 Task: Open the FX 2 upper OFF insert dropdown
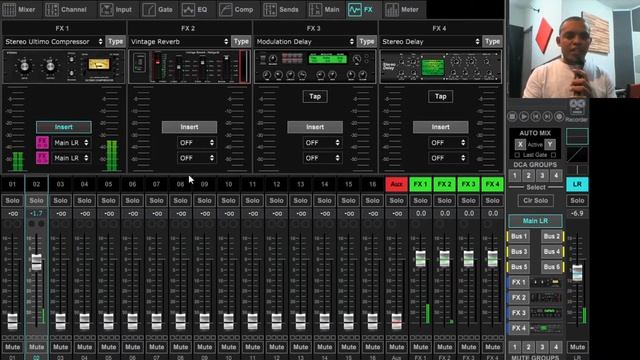[197, 143]
